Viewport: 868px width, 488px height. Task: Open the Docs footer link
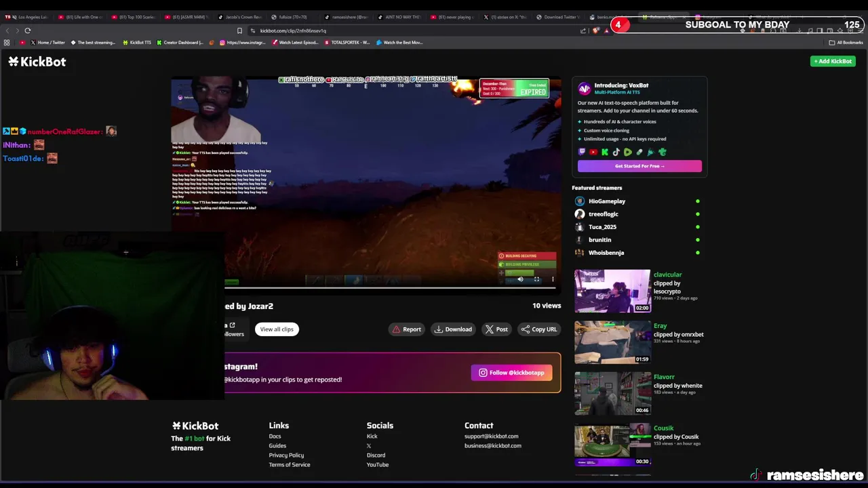click(275, 436)
